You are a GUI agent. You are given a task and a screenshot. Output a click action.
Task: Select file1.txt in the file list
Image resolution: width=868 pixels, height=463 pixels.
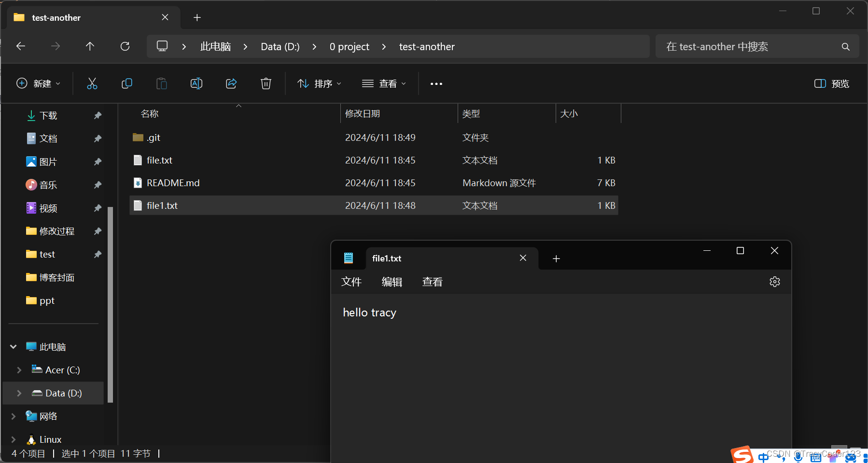click(x=374, y=205)
